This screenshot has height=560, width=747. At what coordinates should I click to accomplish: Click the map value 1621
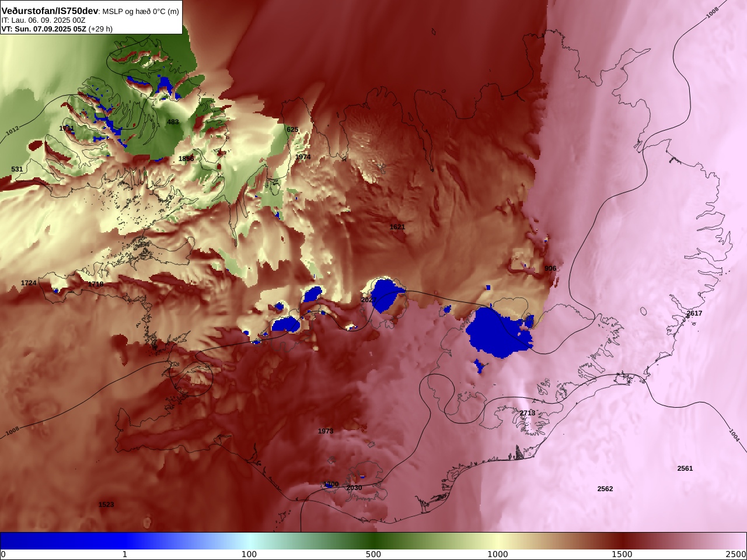coord(397,227)
